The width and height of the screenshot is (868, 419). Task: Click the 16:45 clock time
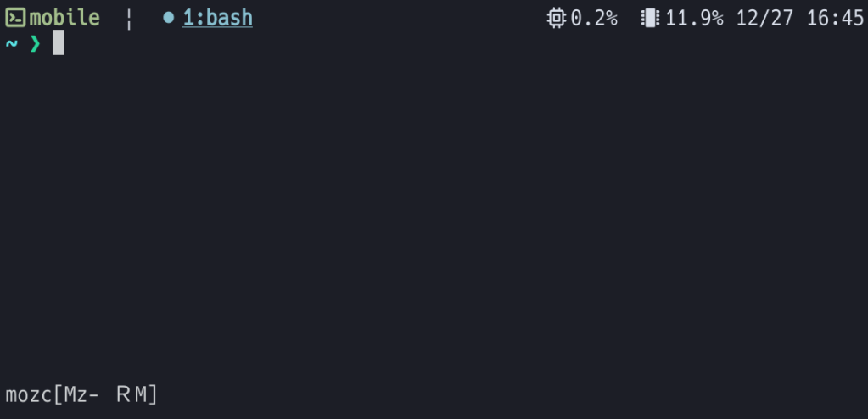835,18
